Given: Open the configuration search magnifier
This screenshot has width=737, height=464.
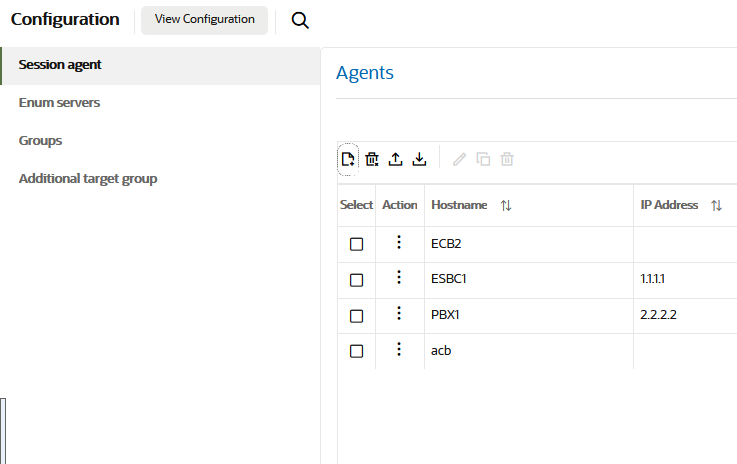Looking at the screenshot, I should pos(300,20).
